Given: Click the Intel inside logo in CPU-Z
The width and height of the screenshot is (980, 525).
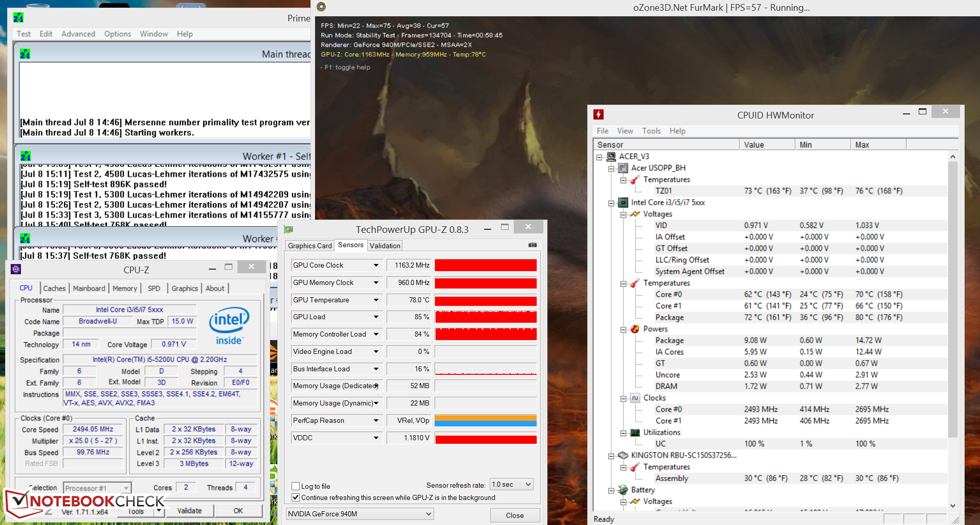Looking at the screenshot, I should 229,326.
